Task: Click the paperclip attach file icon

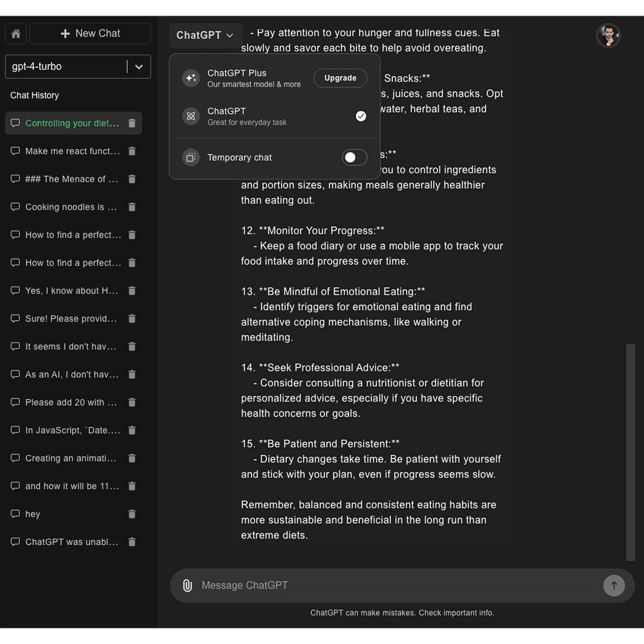Action: coord(187,586)
